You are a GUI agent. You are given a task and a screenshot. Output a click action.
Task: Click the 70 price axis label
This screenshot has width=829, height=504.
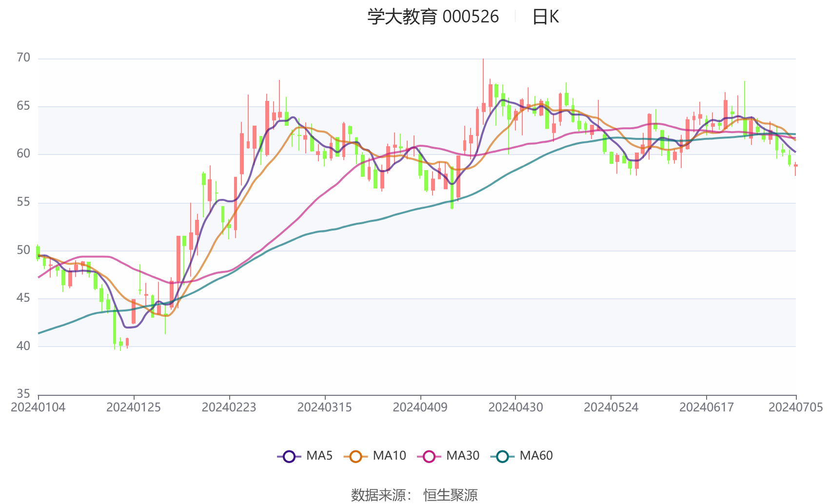23,58
